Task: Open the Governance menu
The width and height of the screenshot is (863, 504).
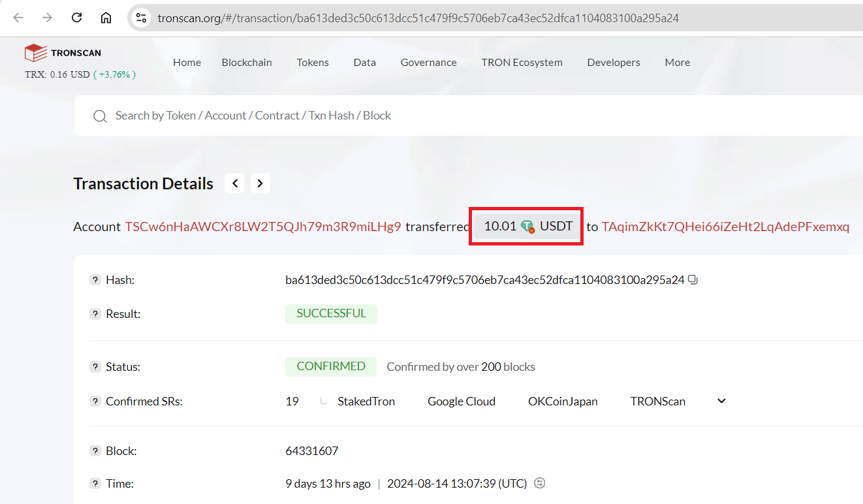Action: pos(429,63)
